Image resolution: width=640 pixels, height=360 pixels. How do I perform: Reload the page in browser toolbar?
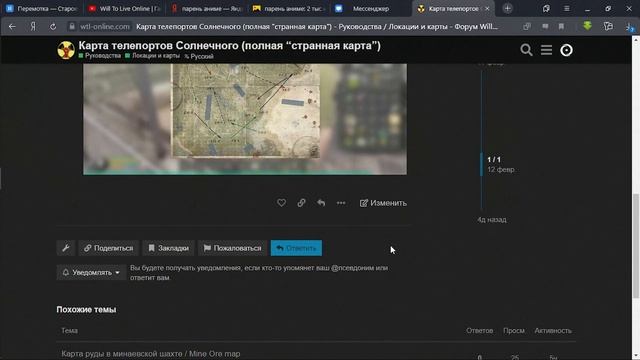click(53, 27)
